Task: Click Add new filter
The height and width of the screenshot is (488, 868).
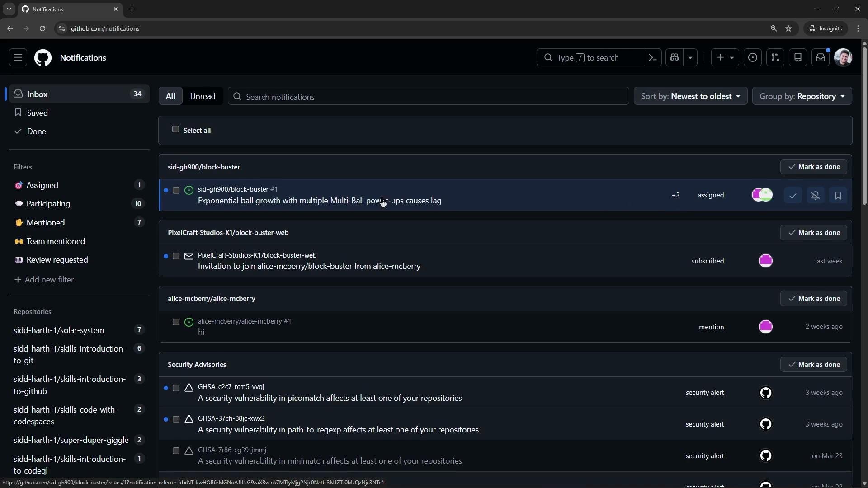Action: [44, 280]
